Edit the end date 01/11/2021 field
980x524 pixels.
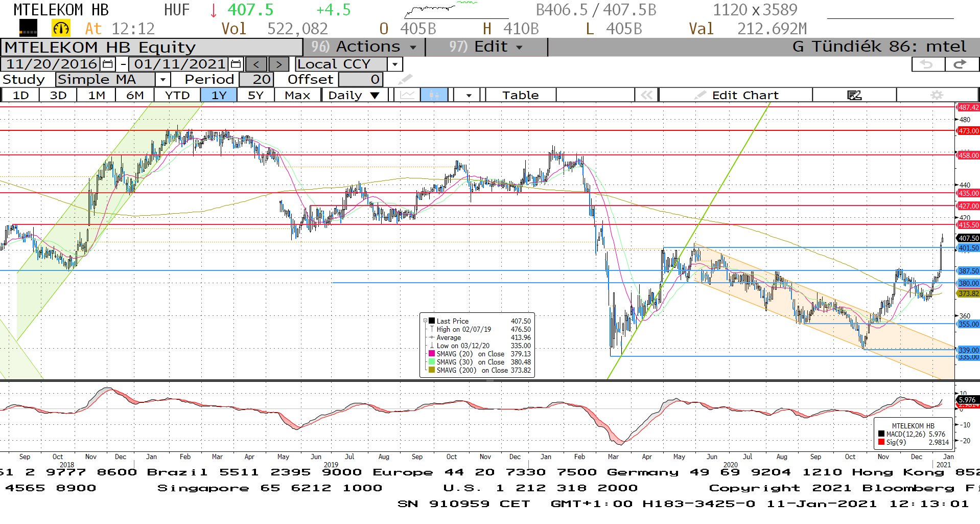click(x=179, y=64)
